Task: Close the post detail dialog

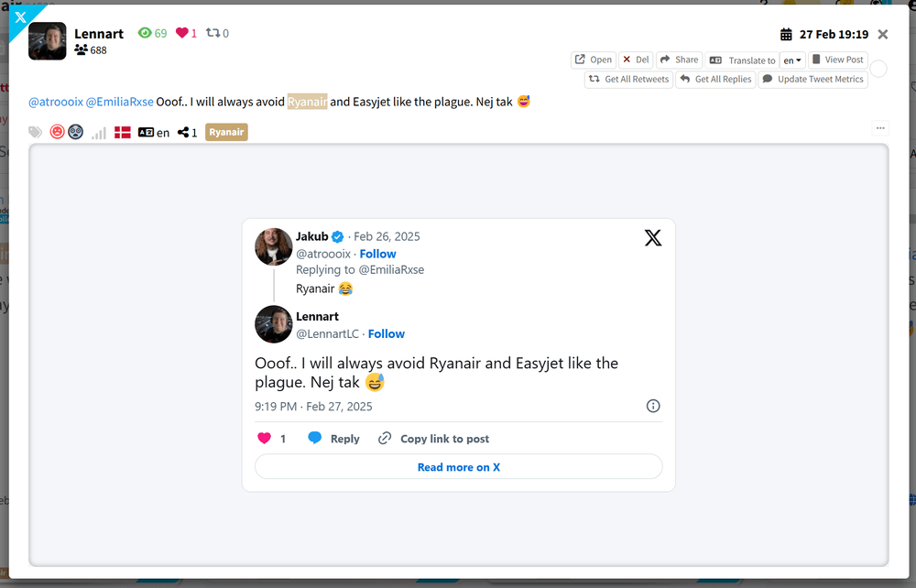Action: pos(883,35)
